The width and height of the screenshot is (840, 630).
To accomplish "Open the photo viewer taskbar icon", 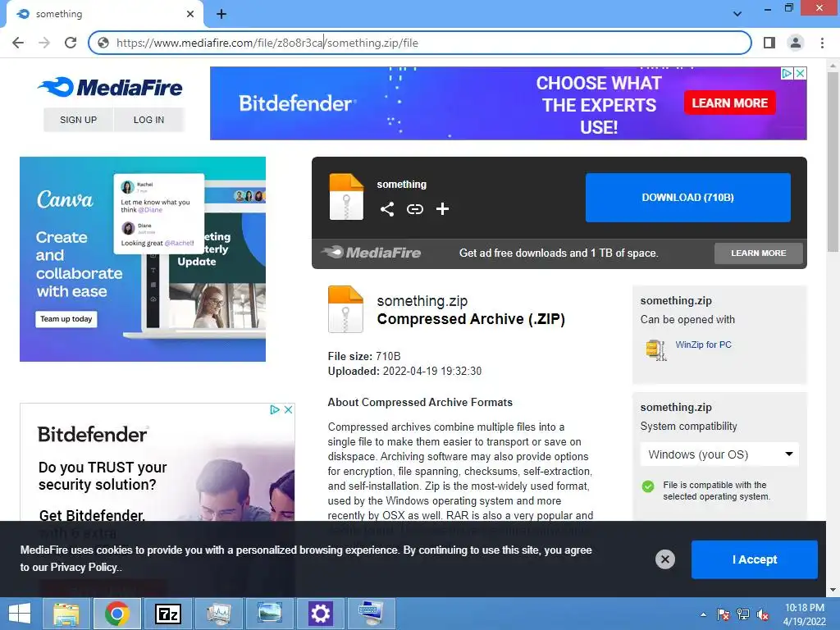I will (x=269, y=614).
